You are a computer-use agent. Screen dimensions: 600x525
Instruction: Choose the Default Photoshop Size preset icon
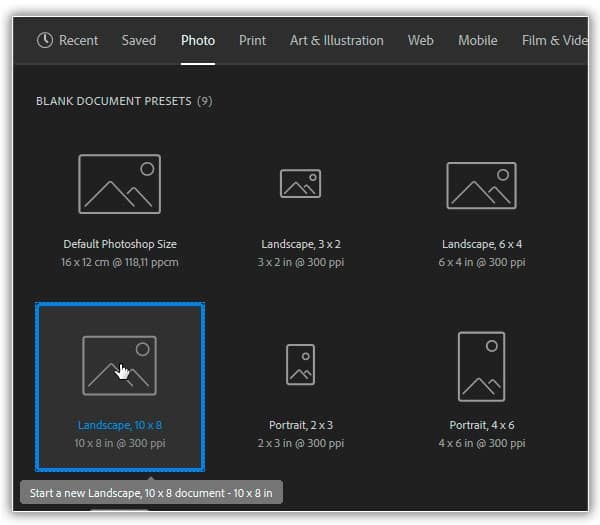point(119,184)
